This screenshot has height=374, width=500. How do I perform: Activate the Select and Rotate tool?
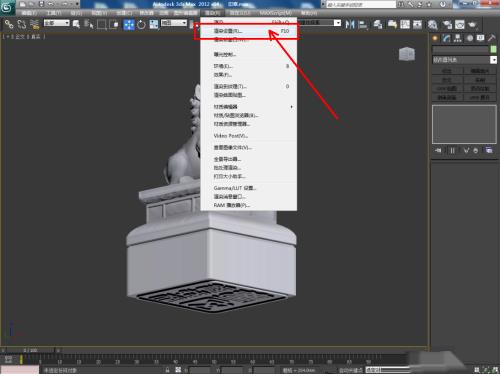[141, 24]
